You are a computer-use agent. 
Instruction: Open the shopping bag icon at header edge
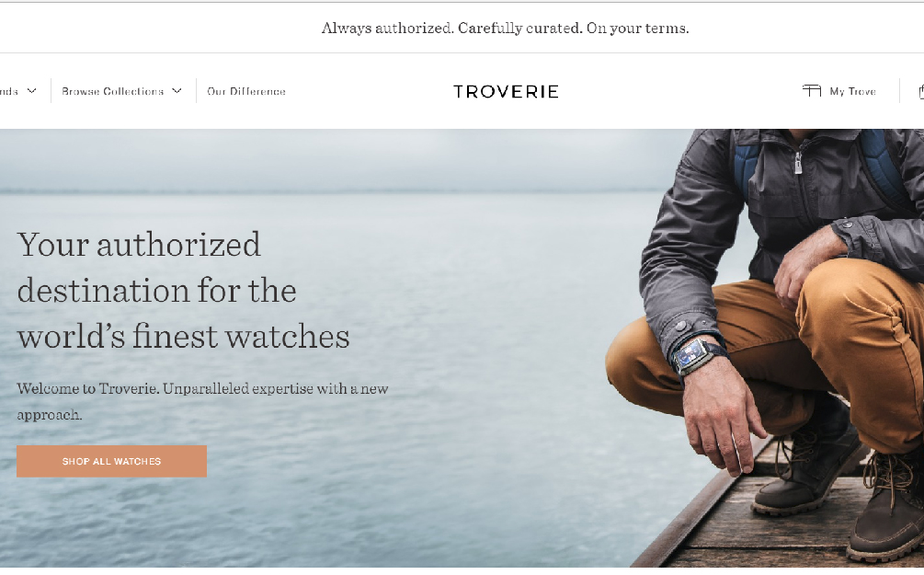[x=921, y=91]
